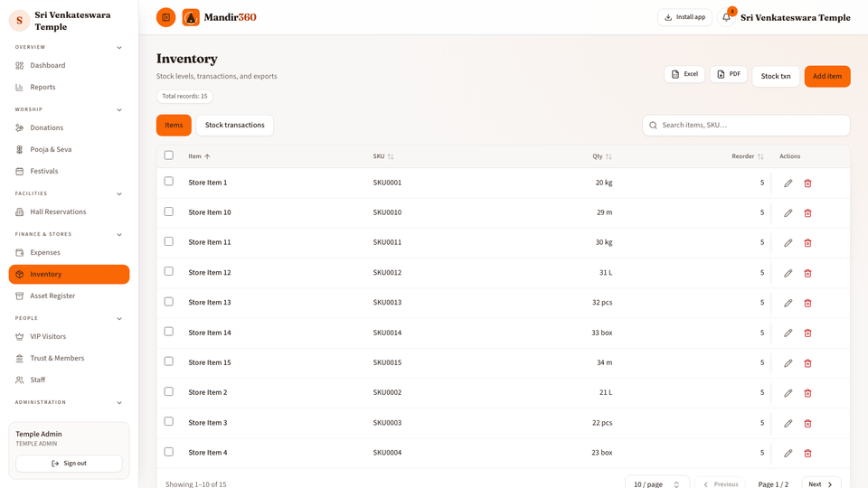
Task: Export inventory to Excel
Action: click(x=684, y=74)
